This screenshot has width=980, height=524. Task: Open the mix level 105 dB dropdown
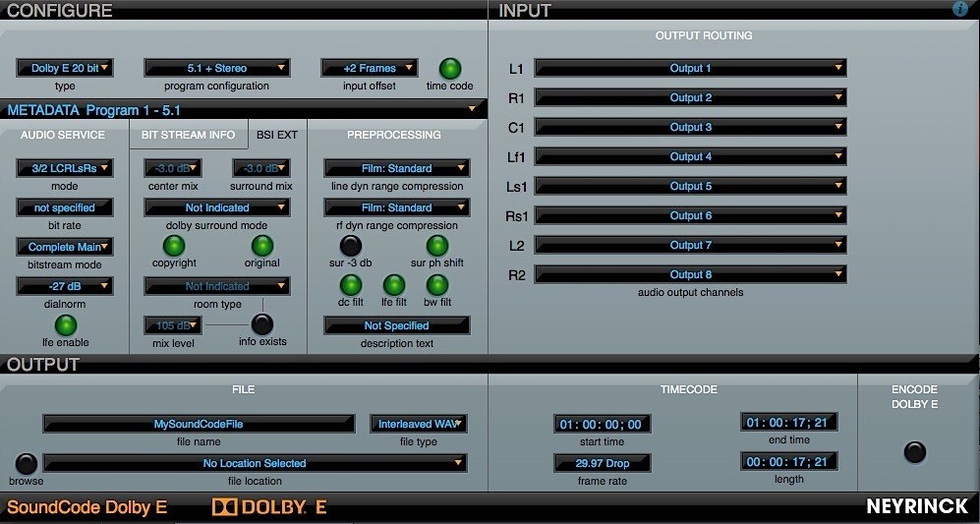[x=173, y=325]
